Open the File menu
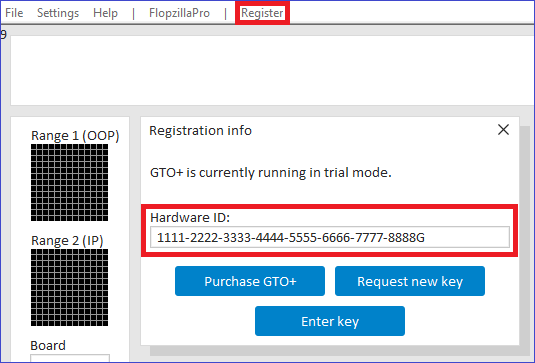The width and height of the screenshot is (535, 363). click(x=14, y=13)
